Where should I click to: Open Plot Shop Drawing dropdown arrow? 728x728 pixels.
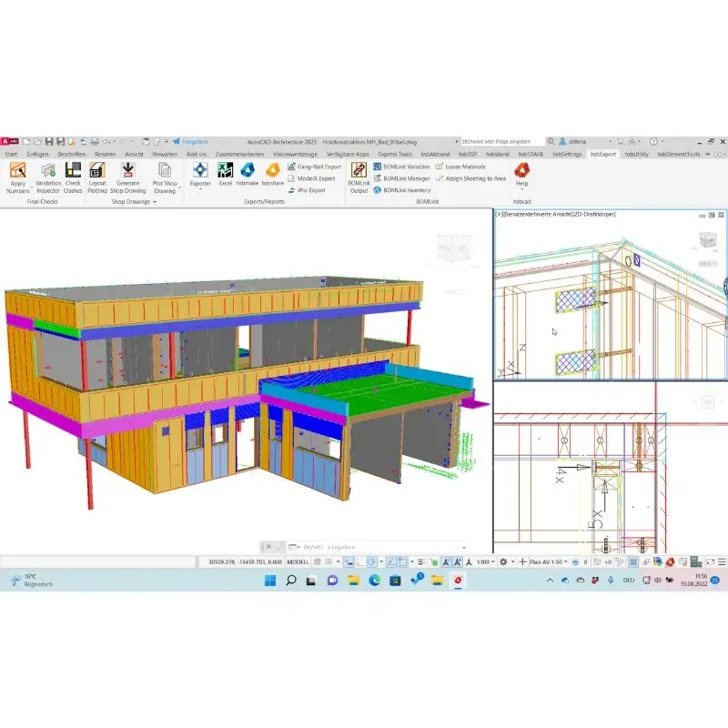179,188
